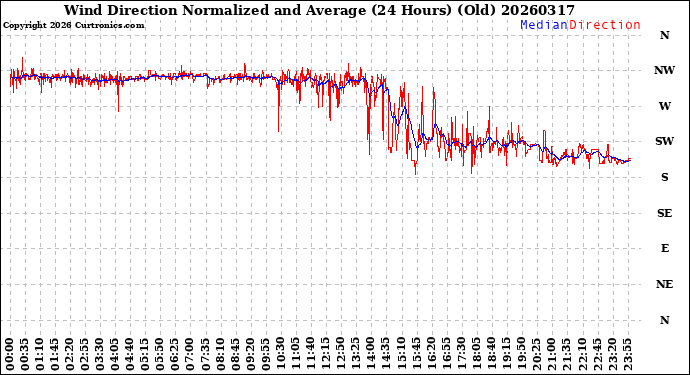690x375 pixels.
Task: Click the chart title text
Action: (319, 10)
